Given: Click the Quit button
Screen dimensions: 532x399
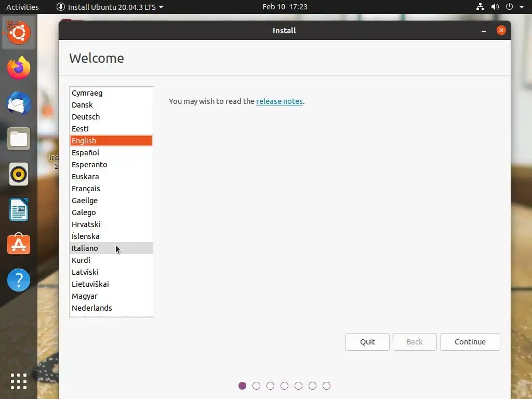Looking at the screenshot, I should tap(367, 342).
